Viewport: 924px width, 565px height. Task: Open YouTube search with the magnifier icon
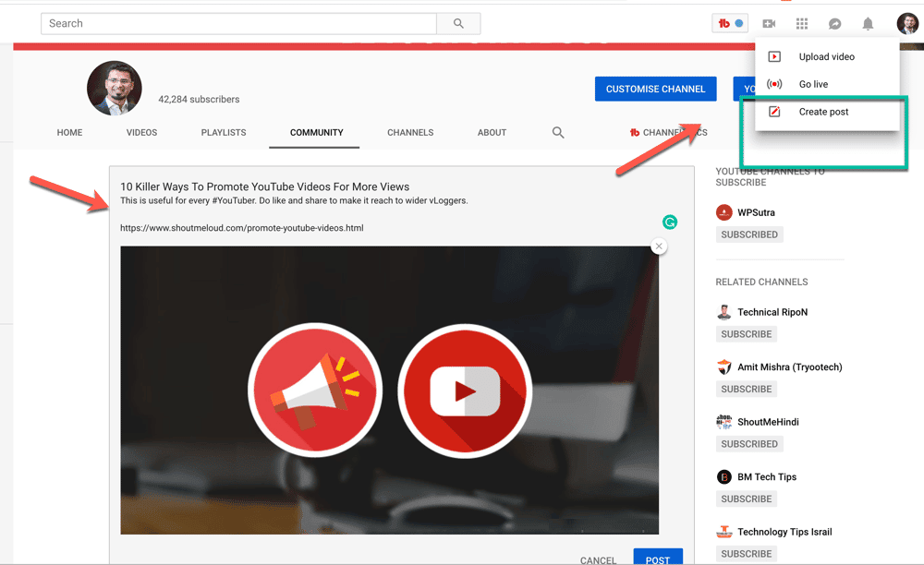458,23
